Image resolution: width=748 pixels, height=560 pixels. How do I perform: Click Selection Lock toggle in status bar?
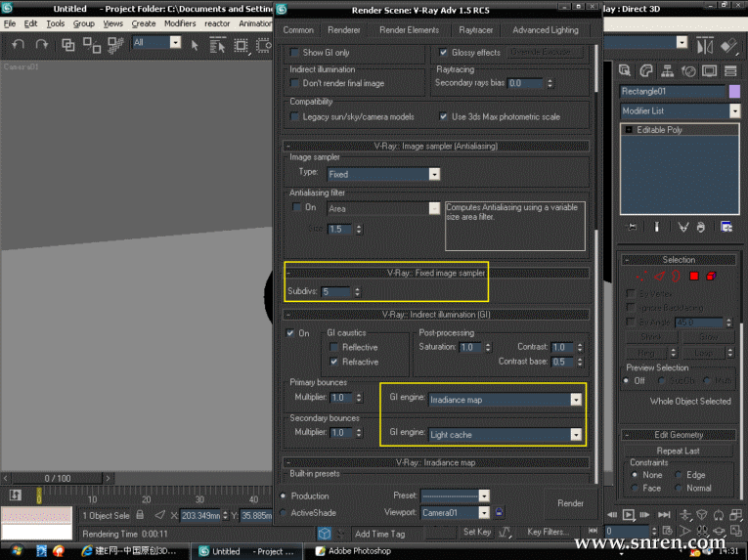140,515
